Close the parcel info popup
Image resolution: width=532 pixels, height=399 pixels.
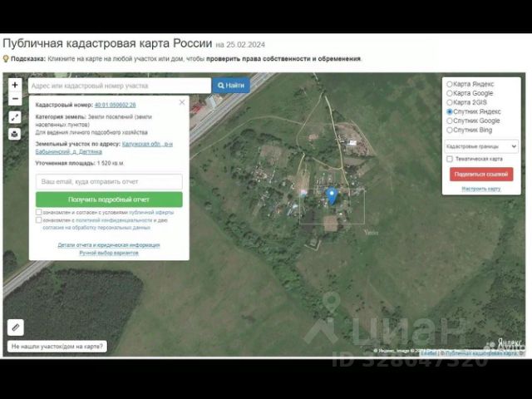click(x=182, y=102)
